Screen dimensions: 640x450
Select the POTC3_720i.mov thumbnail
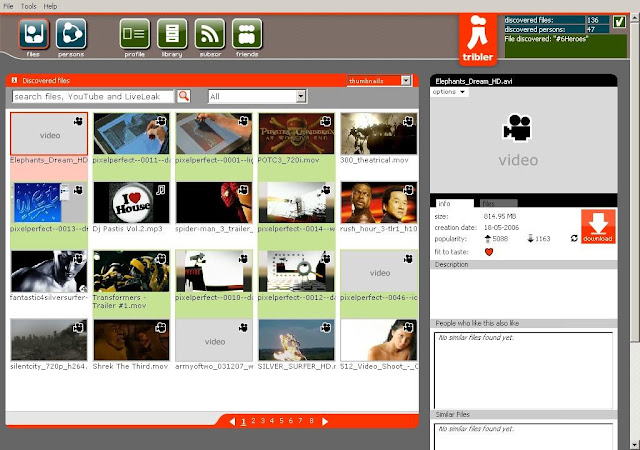[296, 134]
